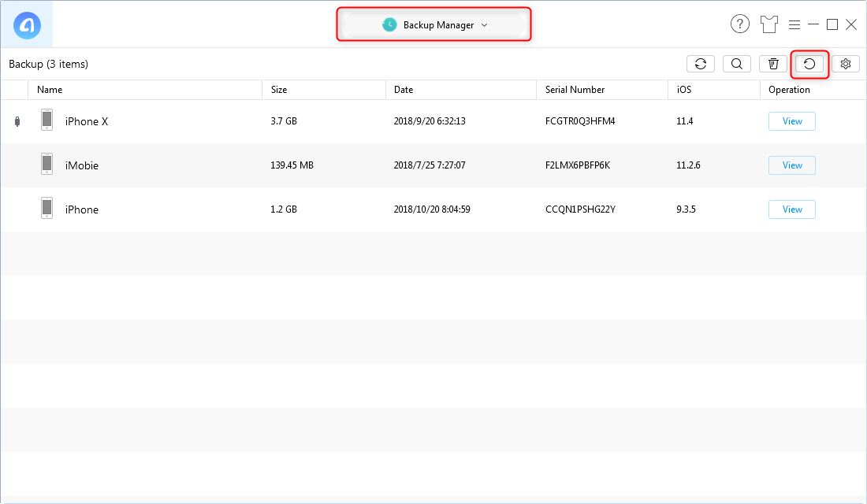Click iOS version 11.4
This screenshot has width=867, height=504.
tap(684, 121)
